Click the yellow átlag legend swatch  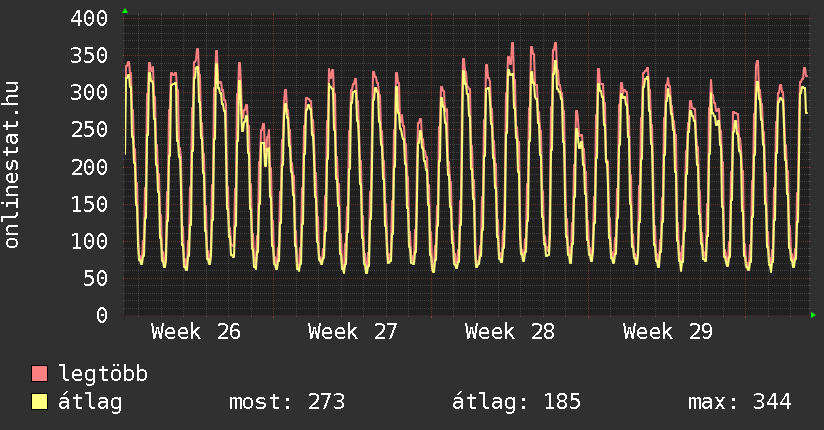(39, 402)
